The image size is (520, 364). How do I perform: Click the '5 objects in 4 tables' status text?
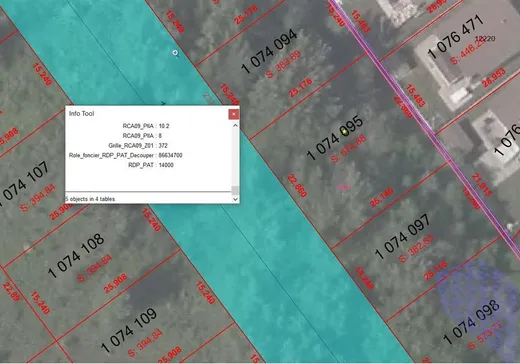[x=90, y=199]
